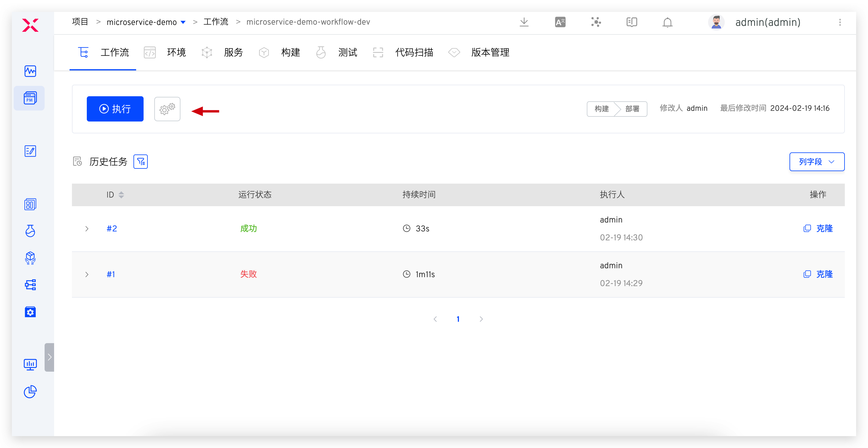The width and height of the screenshot is (868, 448).
Task: Open the PM project management sidebar icon
Action: click(30, 98)
